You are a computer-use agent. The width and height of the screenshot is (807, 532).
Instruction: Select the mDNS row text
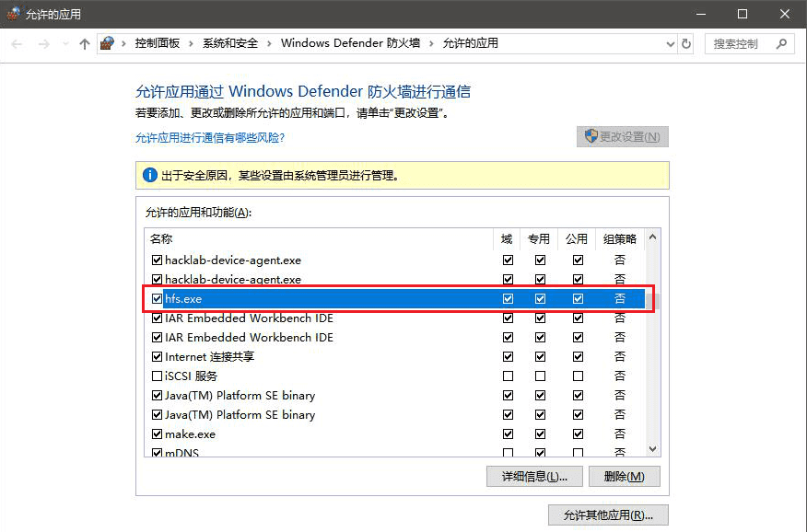(x=181, y=453)
